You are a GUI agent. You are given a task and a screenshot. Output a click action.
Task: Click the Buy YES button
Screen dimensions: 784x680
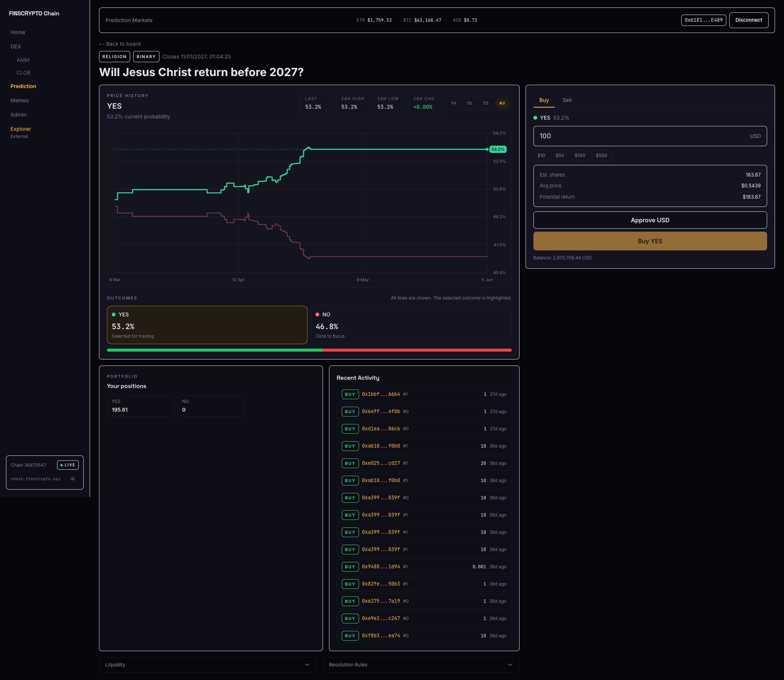(x=650, y=241)
